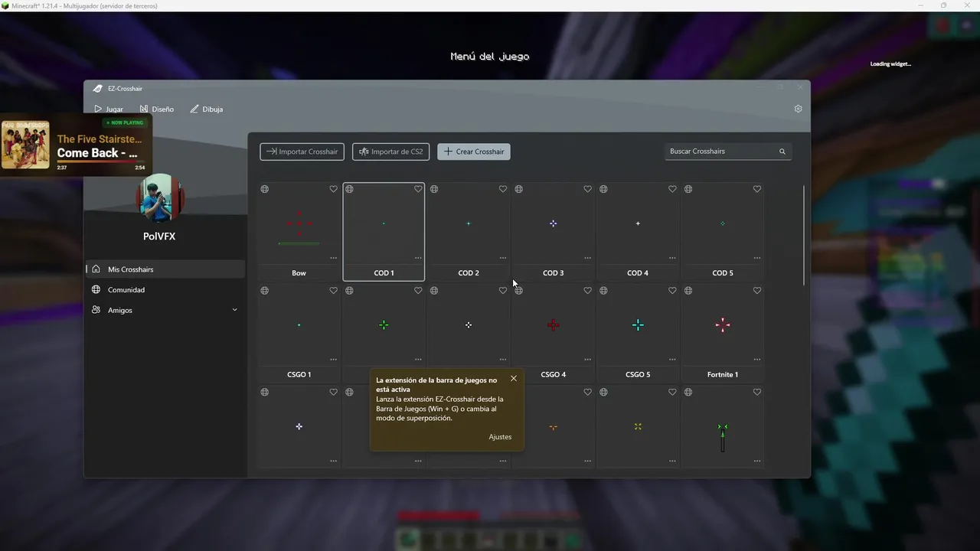Click Ajustes in the notification popup
980x551 pixels.
click(500, 437)
